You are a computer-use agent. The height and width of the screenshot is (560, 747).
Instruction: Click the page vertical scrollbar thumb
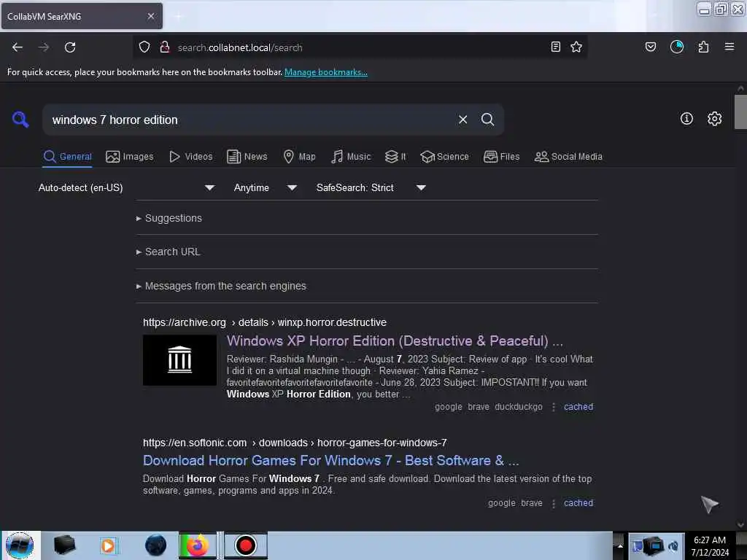point(740,112)
